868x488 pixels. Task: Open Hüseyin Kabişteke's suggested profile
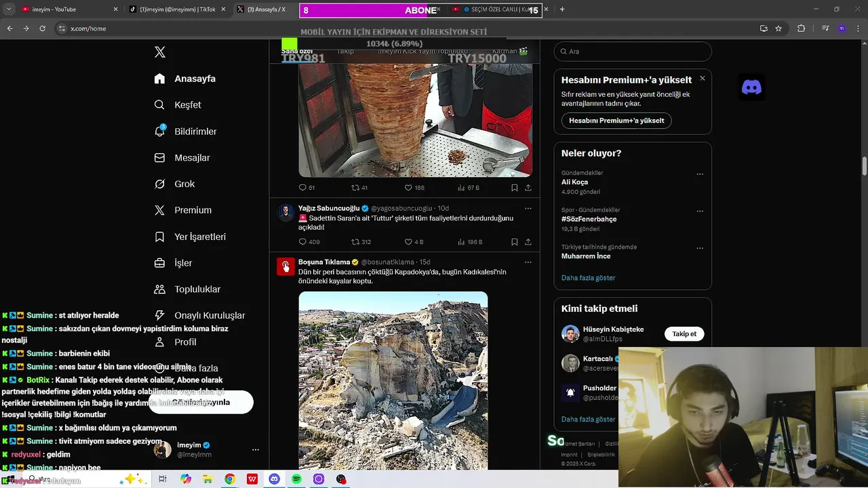(x=613, y=329)
